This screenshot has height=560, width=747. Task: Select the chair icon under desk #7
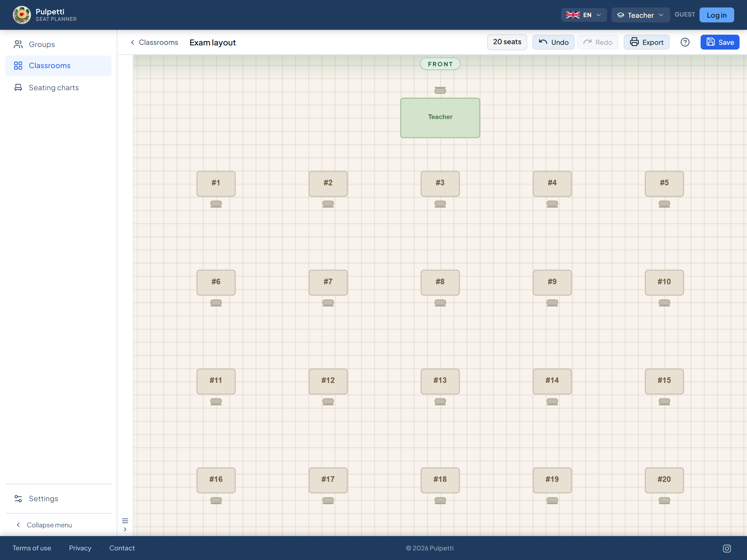point(328,303)
